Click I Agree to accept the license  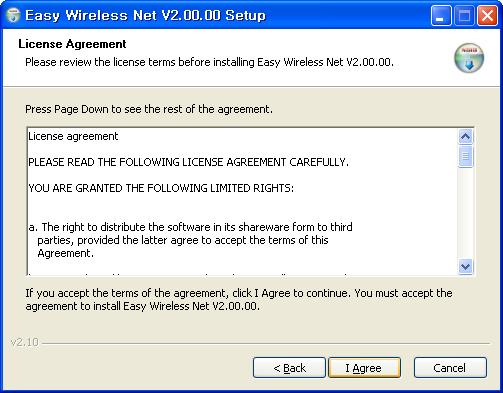pos(364,368)
